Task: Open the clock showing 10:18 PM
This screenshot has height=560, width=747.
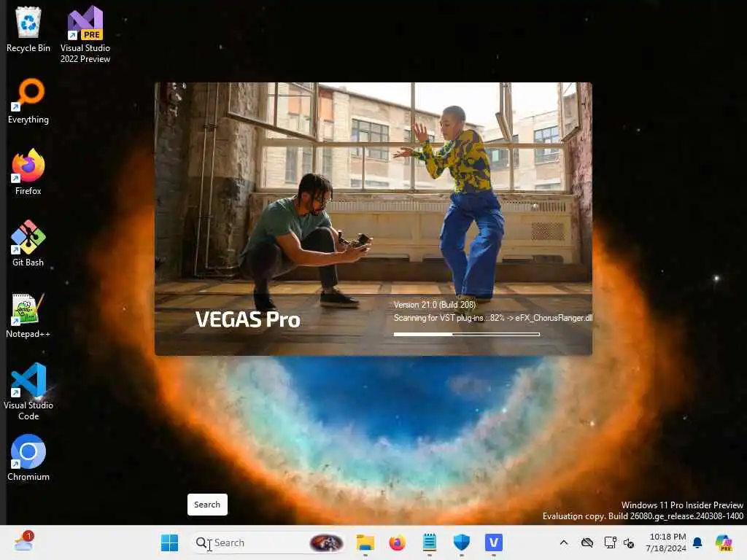Action: [x=667, y=542]
